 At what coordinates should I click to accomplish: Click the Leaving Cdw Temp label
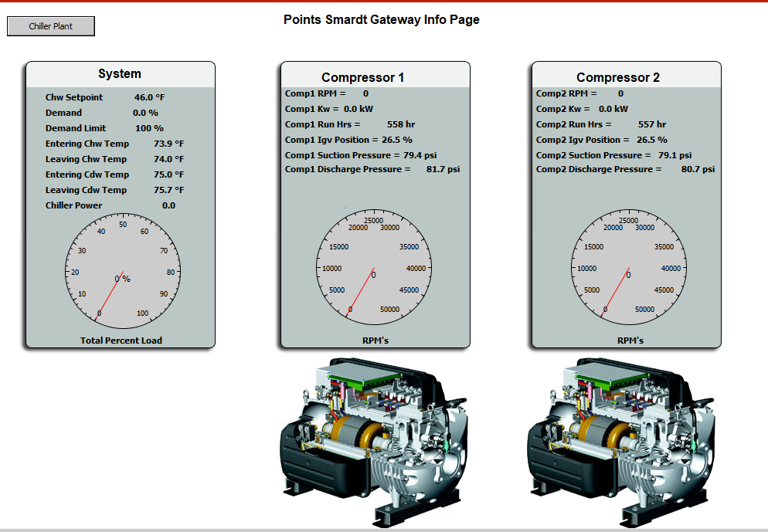click(87, 190)
